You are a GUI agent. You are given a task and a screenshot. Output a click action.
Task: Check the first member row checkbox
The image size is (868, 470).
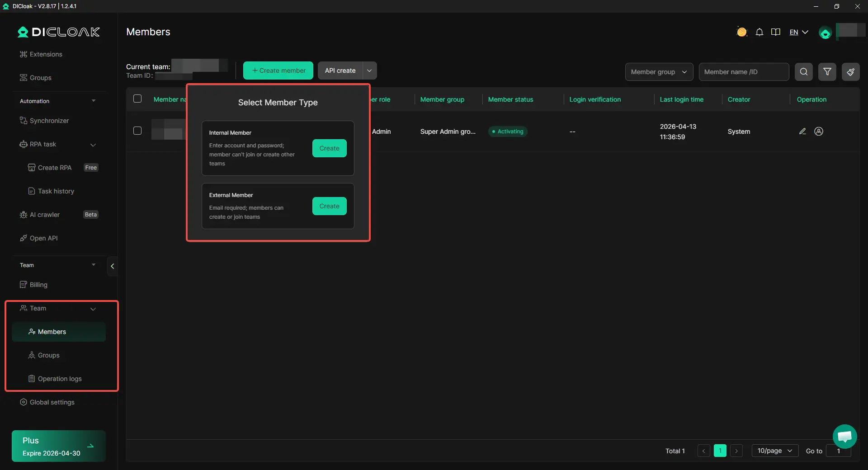[x=137, y=131]
